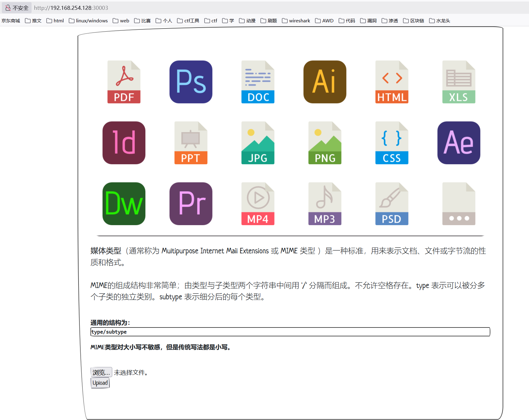Click the 浏览... file browse button
The width and height of the screenshot is (529, 420).
[x=101, y=372]
